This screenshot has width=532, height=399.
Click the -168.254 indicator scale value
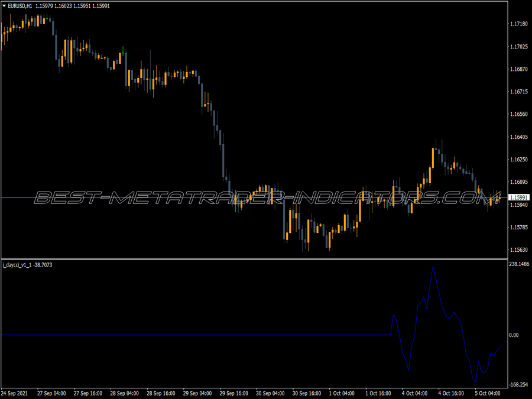point(519,385)
